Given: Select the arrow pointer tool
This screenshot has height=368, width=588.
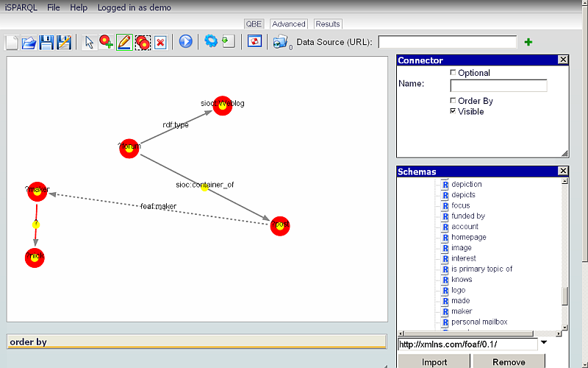Looking at the screenshot, I should pyautogui.click(x=89, y=42).
